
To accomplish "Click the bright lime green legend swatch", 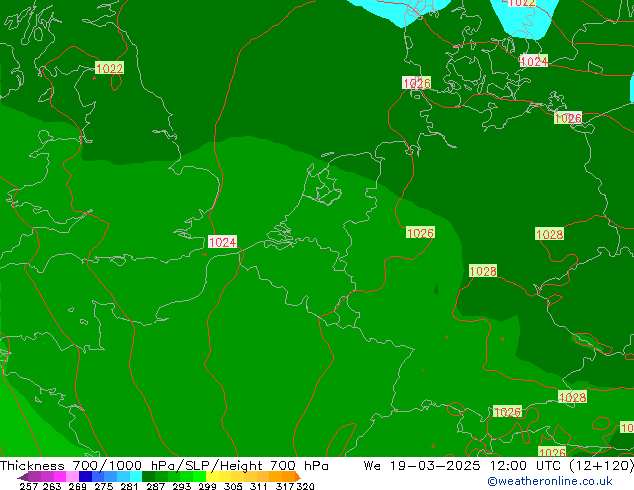I will (200, 477).
